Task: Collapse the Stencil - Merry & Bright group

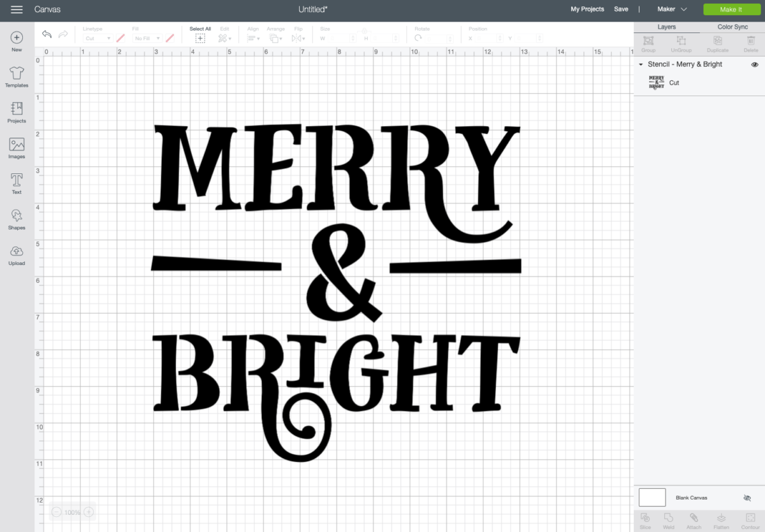Action: [x=641, y=65]
